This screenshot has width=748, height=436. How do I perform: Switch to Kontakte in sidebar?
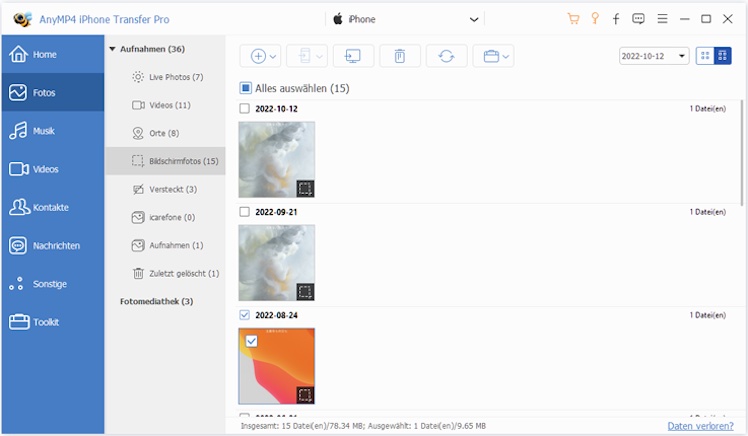(52, 207)
